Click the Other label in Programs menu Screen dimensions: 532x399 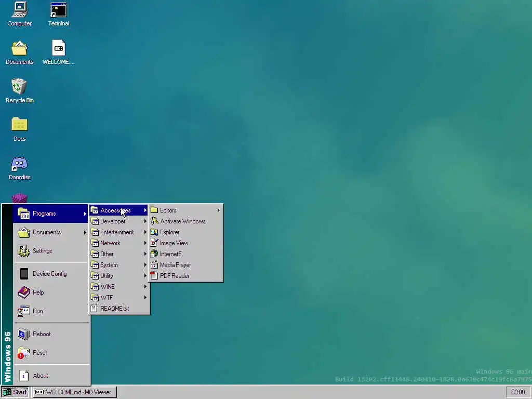107,254
